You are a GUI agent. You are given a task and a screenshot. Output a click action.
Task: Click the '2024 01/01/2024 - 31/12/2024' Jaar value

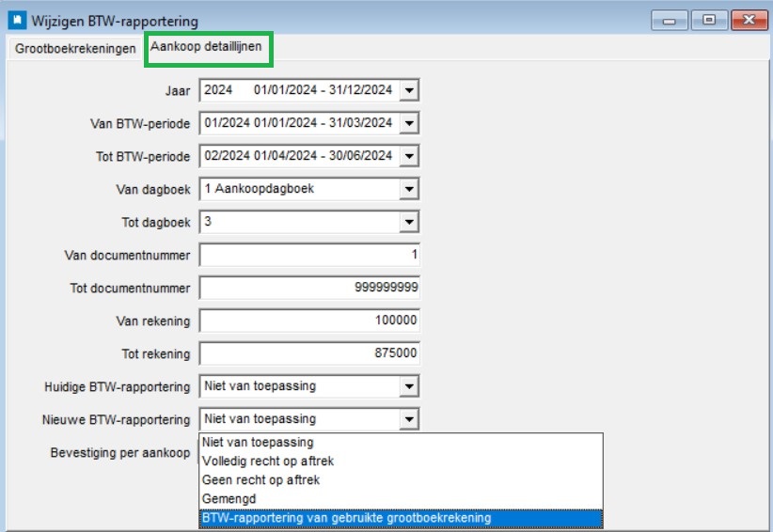tap(298, 90)
